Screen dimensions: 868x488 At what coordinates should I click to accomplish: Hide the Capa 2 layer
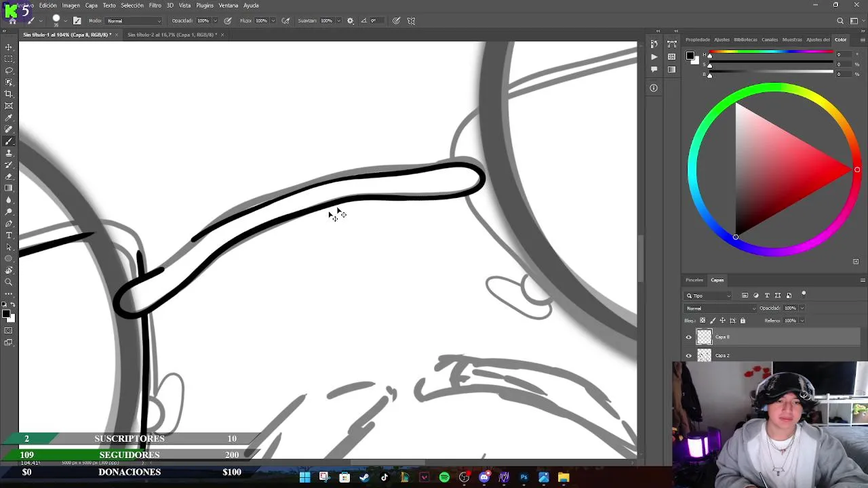689,355
